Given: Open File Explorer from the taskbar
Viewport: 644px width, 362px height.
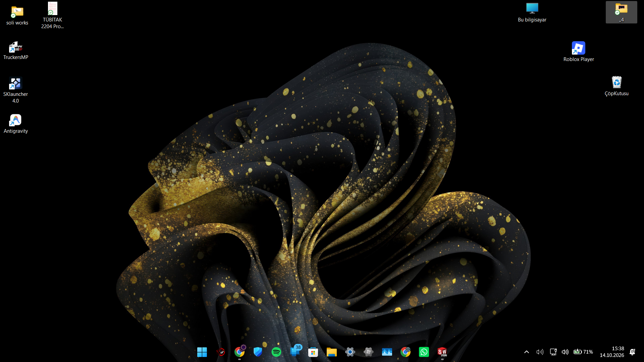Looking at the screenshot, I should (x=332, y=352).
